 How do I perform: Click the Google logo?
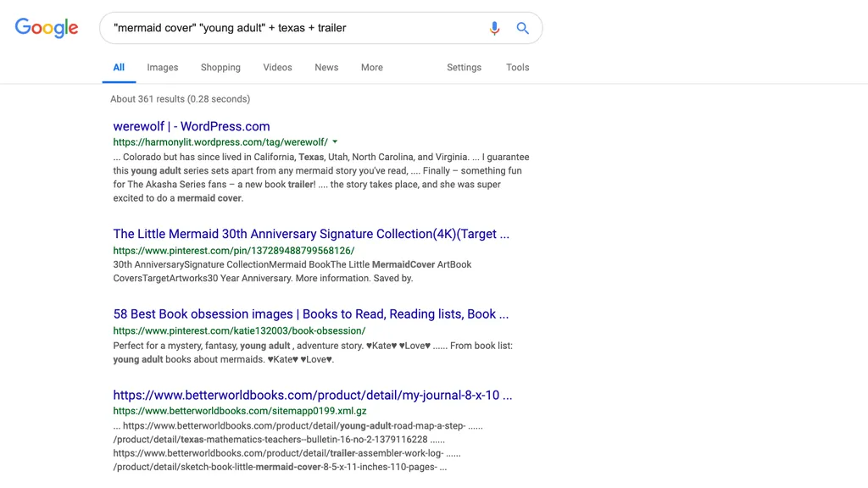[x=47, y=28]
